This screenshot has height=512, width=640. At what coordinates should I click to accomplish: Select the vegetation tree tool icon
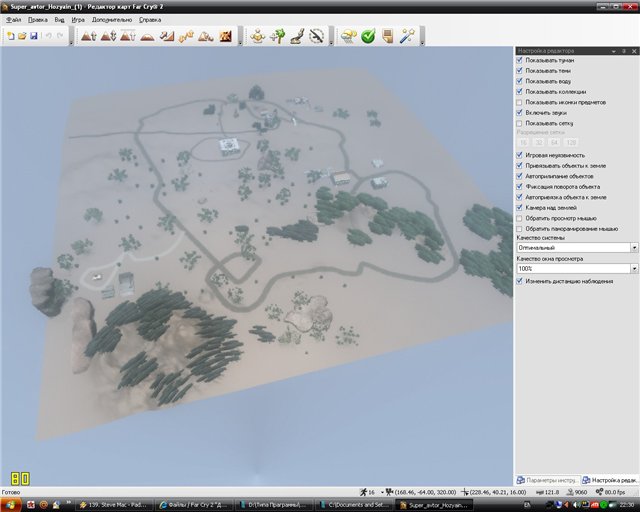click(277, 36)
